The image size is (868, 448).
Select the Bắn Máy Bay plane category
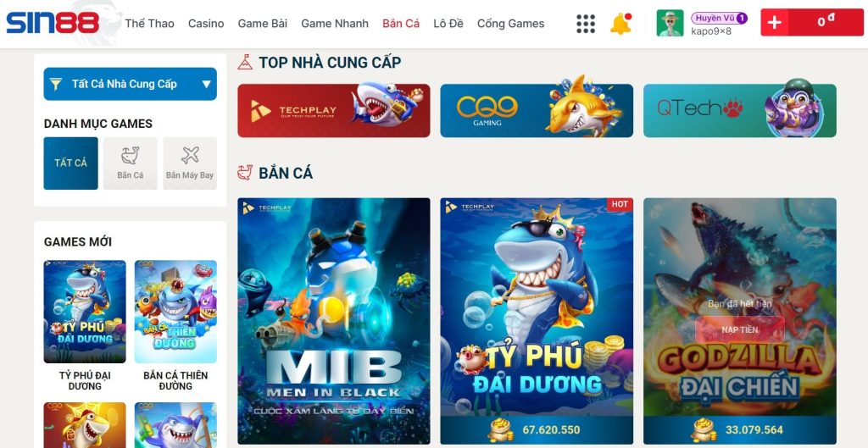190,163
